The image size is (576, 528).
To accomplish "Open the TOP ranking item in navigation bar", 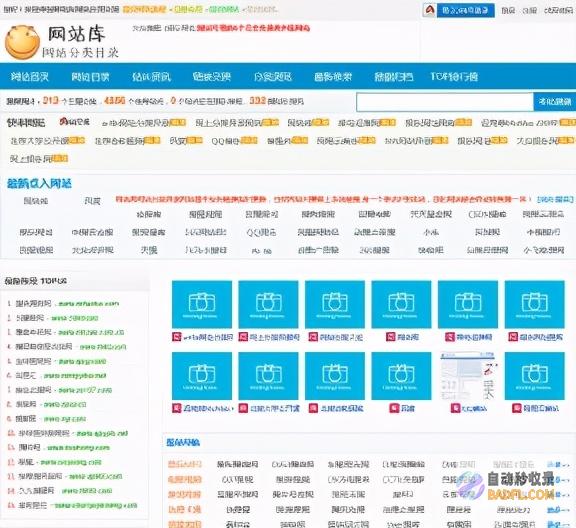I will 454,76.
